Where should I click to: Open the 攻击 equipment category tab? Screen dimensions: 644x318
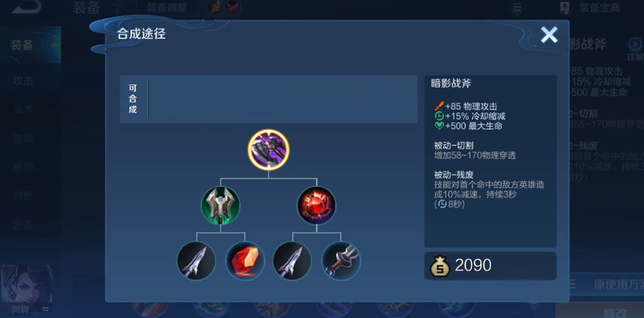pyautogui.click(x=23, y=80)
